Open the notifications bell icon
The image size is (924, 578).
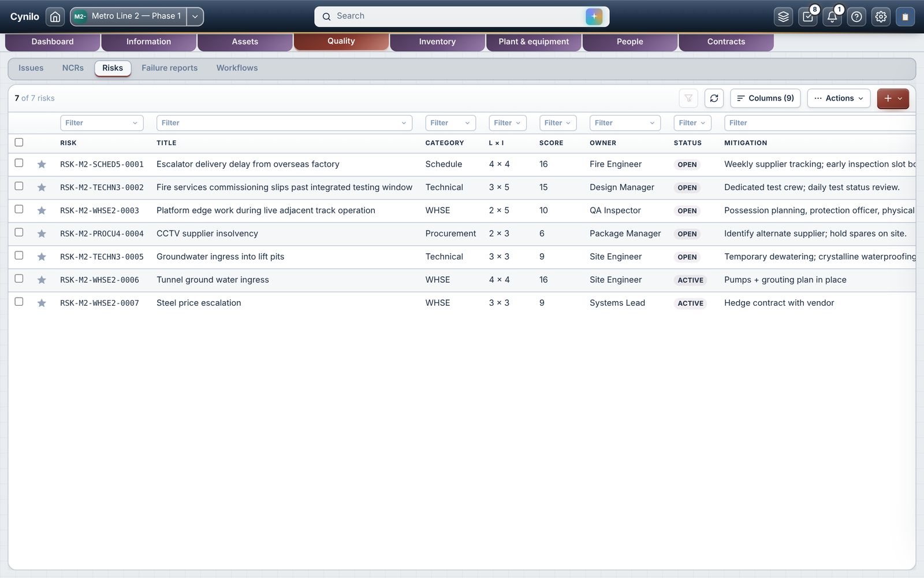pyautogui.click(x=832, y=17)
